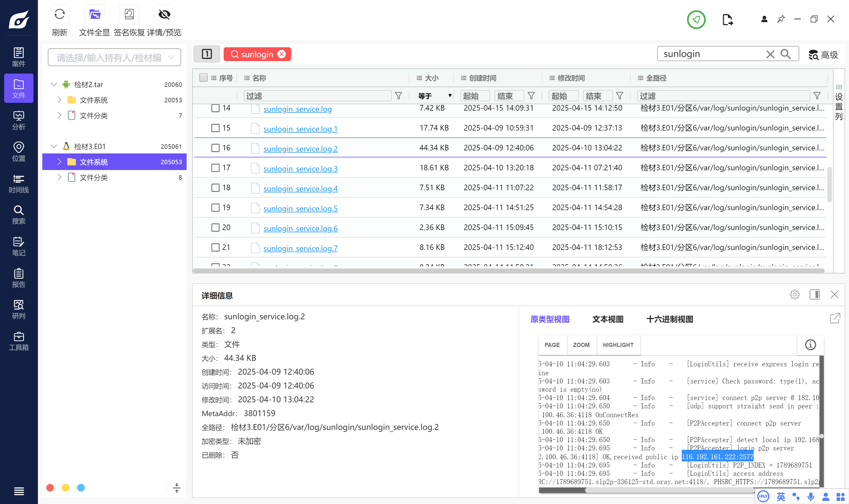The image size is (849, 504).
Task: Click the preview info icon
Action: pyautogui.click(x=810, y=345)
